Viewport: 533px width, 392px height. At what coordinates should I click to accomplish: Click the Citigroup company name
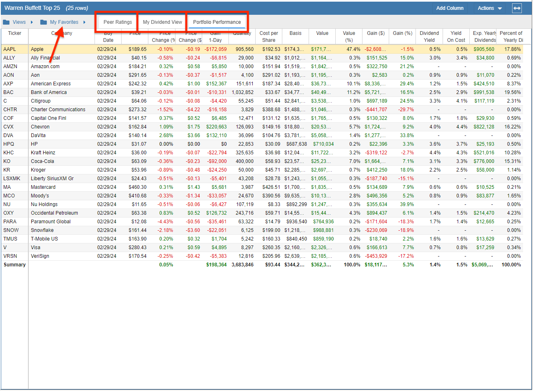coord(41,101)
